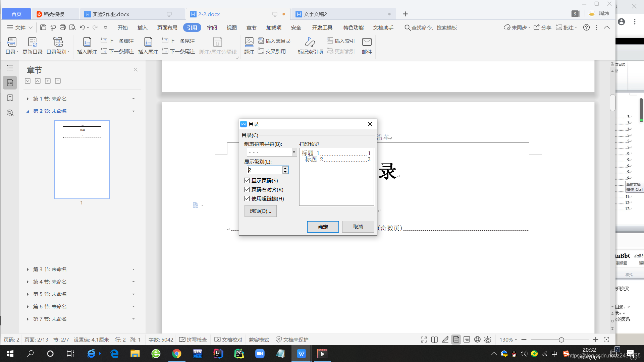Close the 章节 chapter panel
This screenshot has height=362, width=644.
[136, 70]
